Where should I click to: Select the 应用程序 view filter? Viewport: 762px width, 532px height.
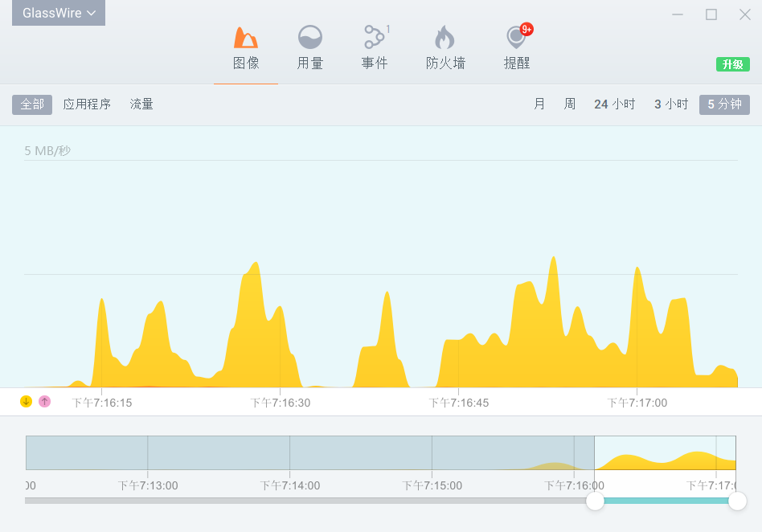[87, 104]
